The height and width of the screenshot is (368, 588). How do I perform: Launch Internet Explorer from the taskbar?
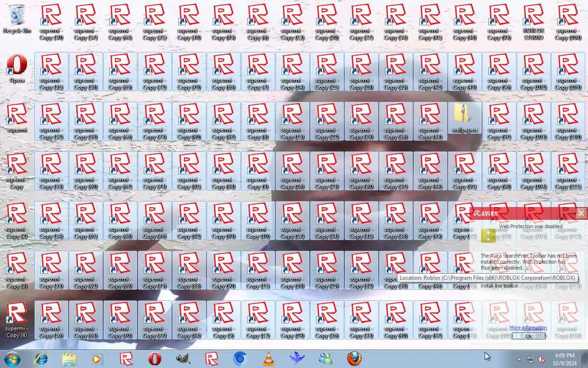tap(41, 358)
